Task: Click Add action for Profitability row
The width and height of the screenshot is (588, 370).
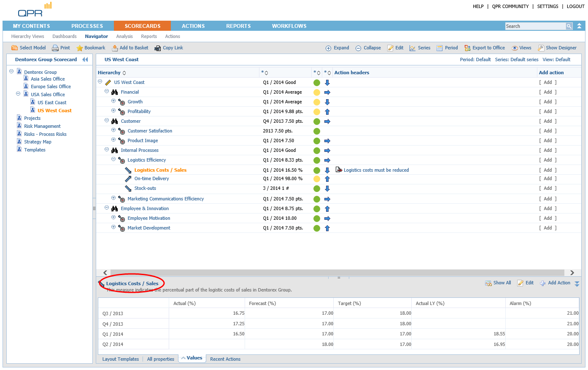Action: 548,111
